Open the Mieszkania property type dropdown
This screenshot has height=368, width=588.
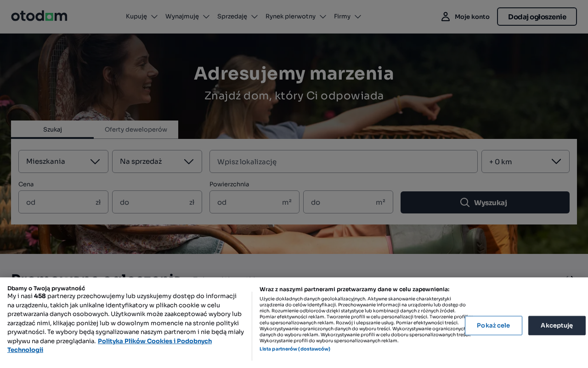[63, 161]
